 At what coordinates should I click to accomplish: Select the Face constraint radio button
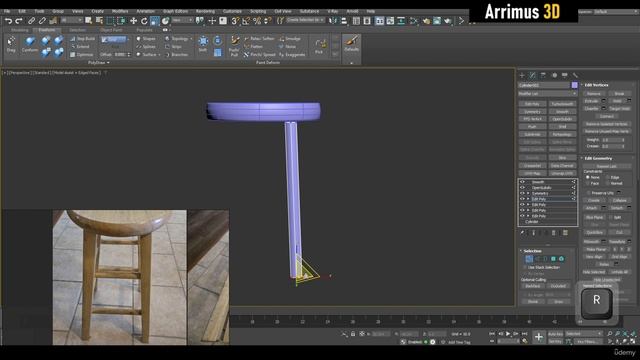[x=588, y=184]
